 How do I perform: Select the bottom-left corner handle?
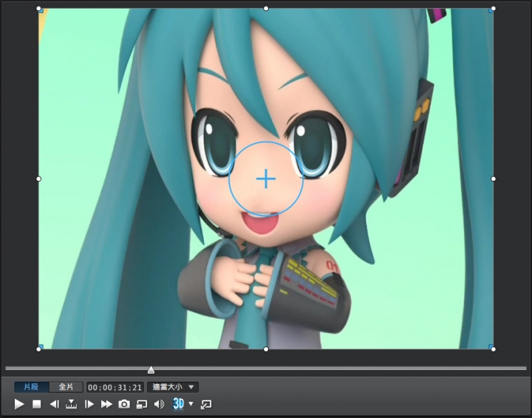pos(38,349)
